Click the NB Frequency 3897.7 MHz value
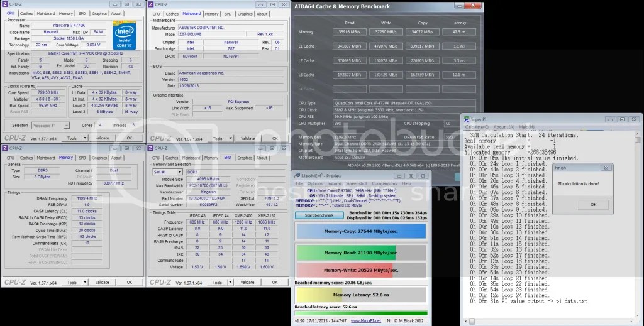The width and height of the screenshot is (644, 326). pyautogui.click(x=114, y=183)
